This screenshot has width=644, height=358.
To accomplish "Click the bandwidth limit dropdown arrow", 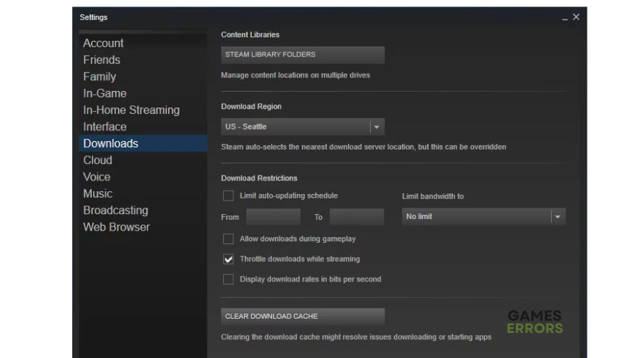I will tap(557, 217).
